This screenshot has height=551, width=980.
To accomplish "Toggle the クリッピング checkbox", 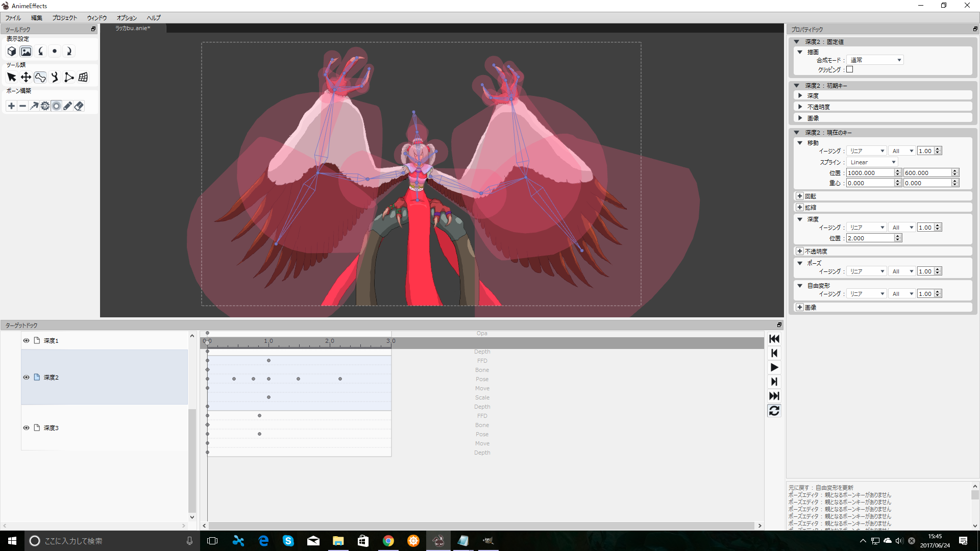I will point(850,69).
